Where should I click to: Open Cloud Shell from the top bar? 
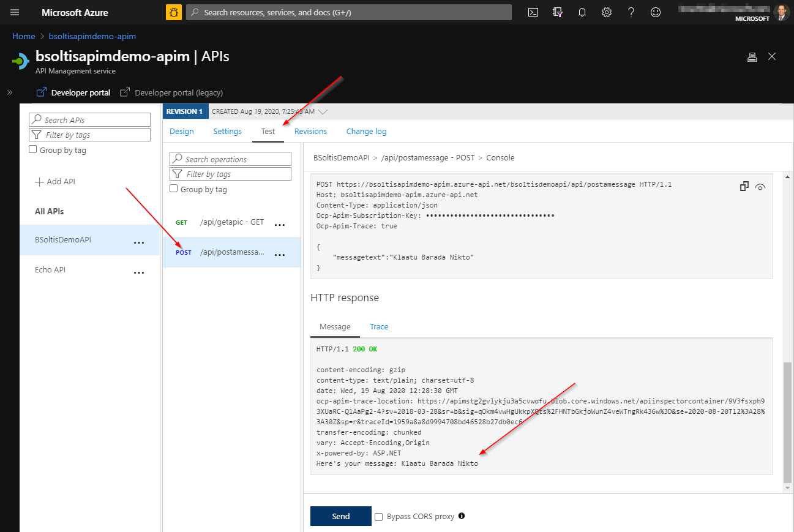click(533, 12)
